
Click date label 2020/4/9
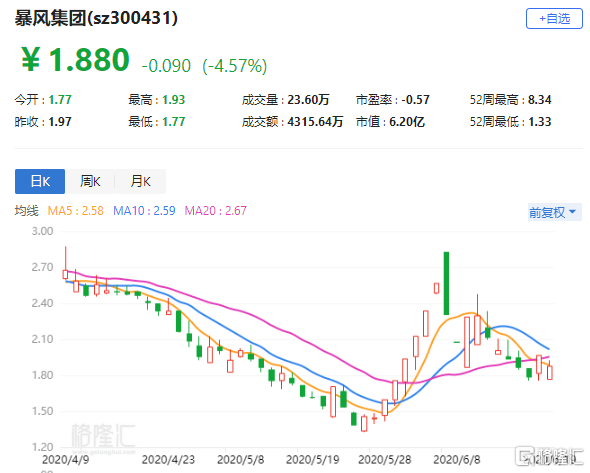(x=65, y=459)
